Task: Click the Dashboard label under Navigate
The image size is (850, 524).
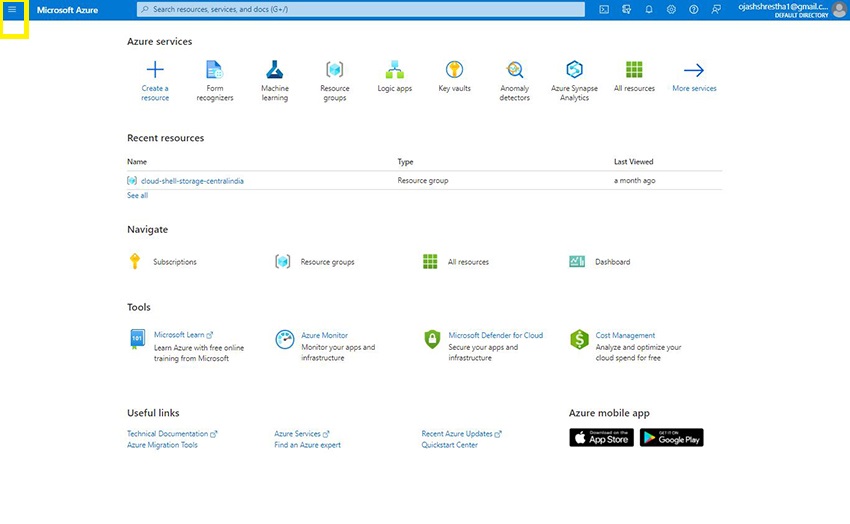Action: point(613,262)
